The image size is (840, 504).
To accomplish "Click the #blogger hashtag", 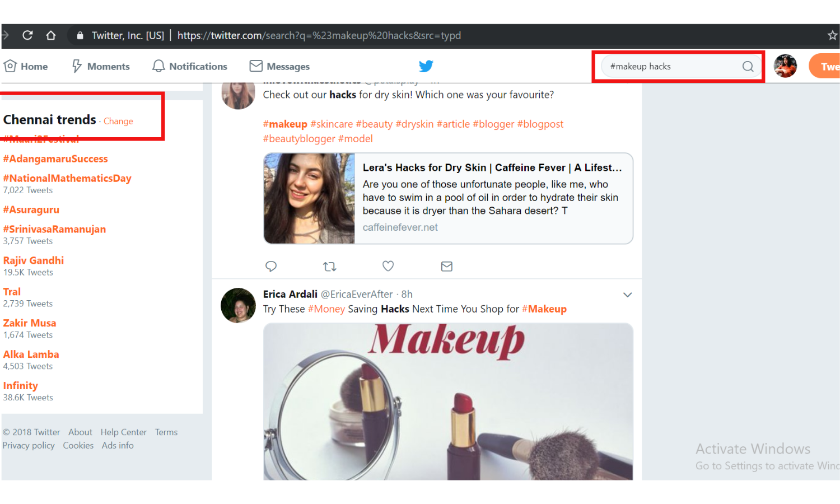I will (x=493, y=124).
